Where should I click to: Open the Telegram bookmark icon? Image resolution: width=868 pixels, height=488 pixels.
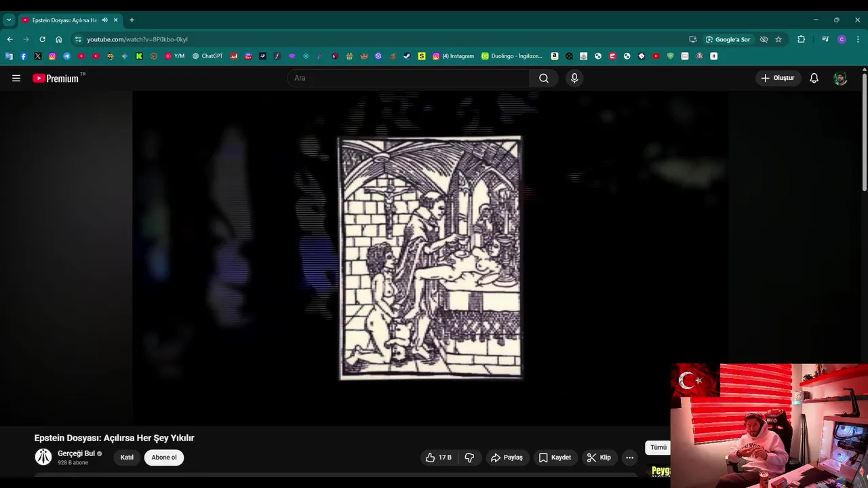click(x=66, y=56)
